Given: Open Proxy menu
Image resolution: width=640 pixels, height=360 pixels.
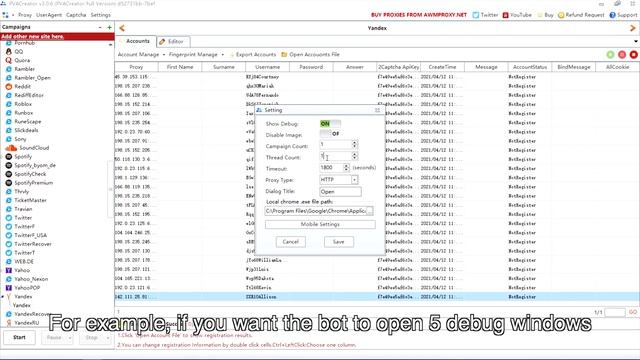Looking at the screenshot, I should click(x=24, y=15).
